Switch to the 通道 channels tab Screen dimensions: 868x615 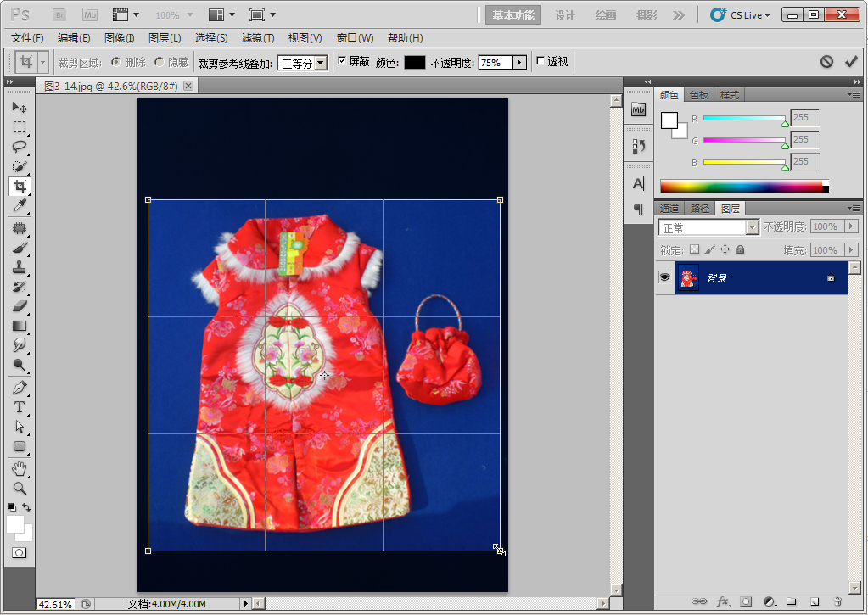(669, 209)
